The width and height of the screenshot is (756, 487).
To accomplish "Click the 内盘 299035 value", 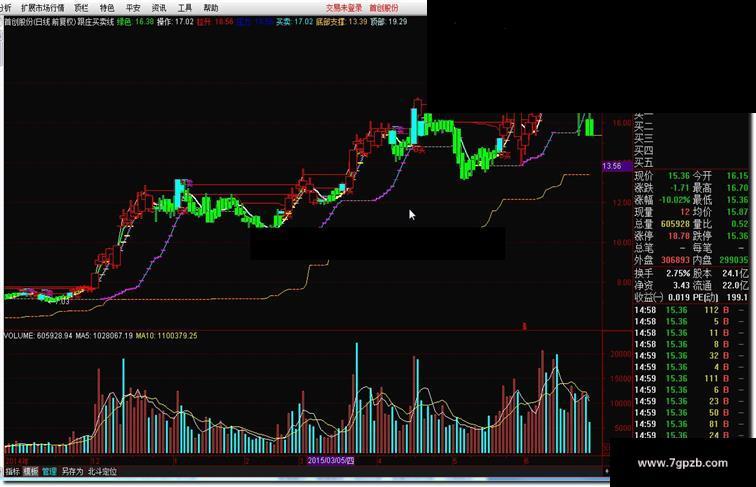I will [733, 260].
